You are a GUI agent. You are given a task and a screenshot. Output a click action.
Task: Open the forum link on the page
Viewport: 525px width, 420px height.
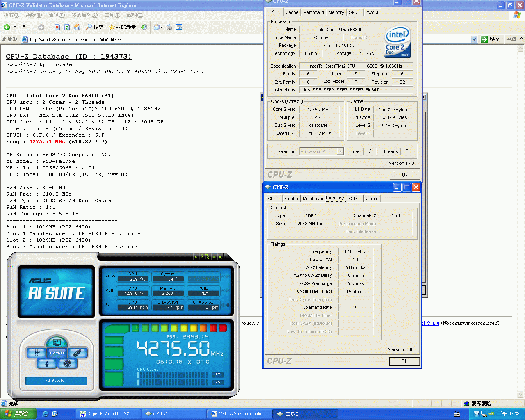coord(431,323)
